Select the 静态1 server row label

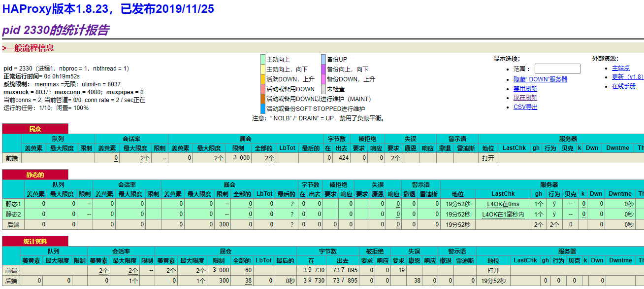point(13,204)
